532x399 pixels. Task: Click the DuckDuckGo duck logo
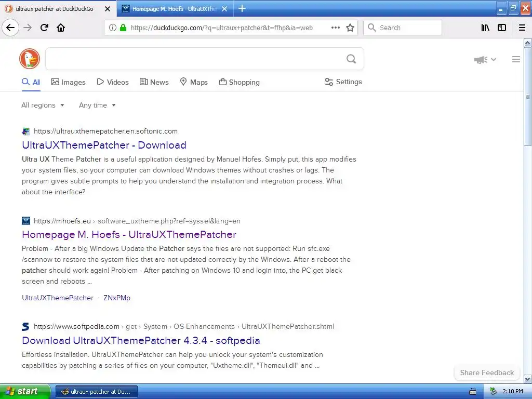pos(30,59)
